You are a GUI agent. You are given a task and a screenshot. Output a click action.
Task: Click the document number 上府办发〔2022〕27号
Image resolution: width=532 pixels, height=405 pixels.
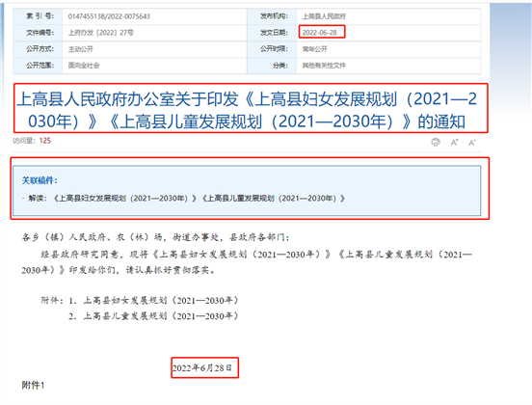pyautogui.click(x=101, y=33)
